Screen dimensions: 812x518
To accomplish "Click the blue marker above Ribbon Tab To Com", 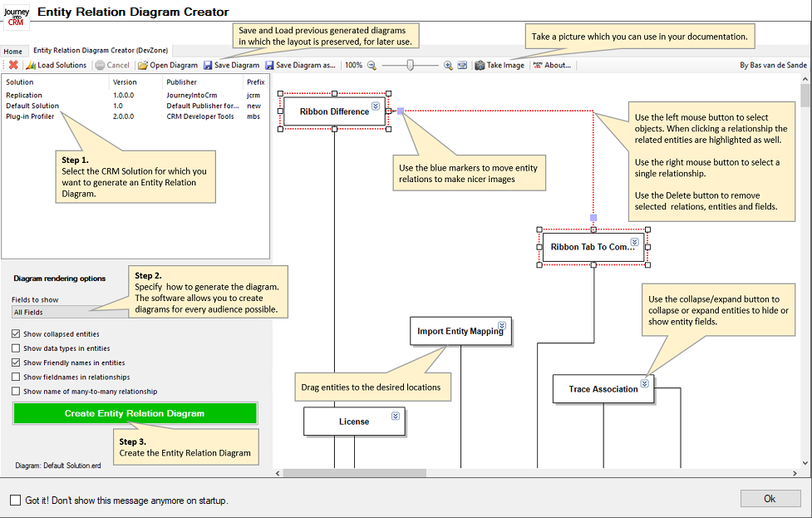I will tap(593, 218).
